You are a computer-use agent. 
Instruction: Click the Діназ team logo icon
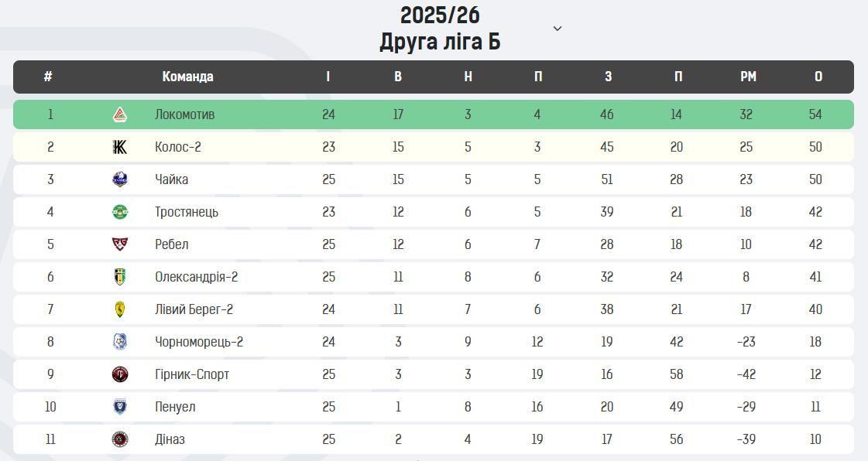point(120,439)
